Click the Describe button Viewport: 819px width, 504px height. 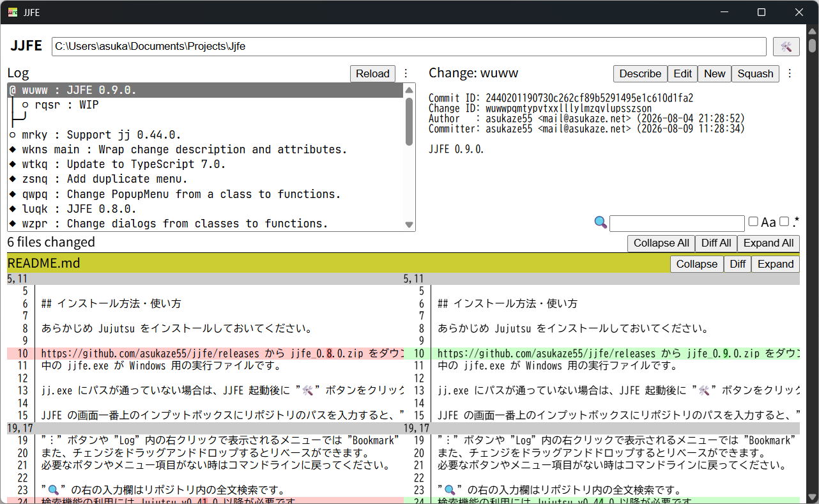pyautogui.click(x=640, y=73)
